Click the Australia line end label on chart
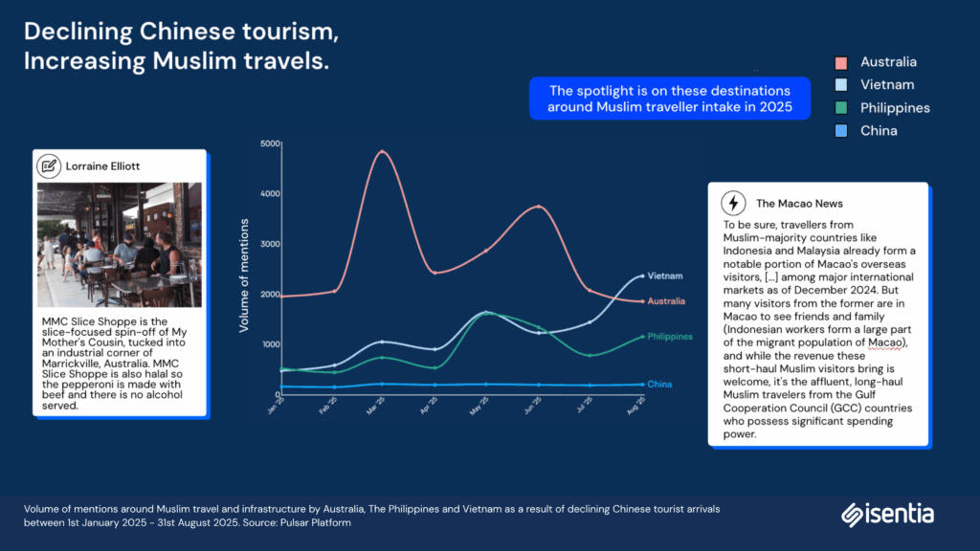This screenshot has height=551, width=980. pyautogui.click(x=666, y=301)
